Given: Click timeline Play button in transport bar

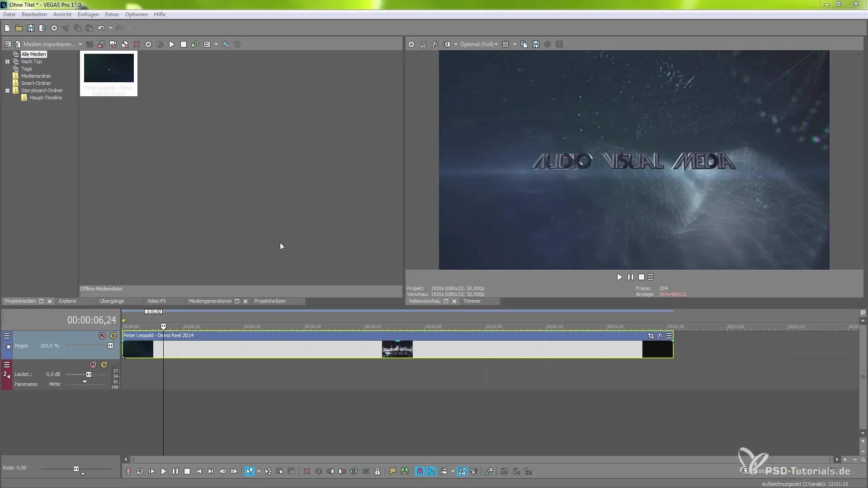Looking at the screenshot, I should click(164, 471).
